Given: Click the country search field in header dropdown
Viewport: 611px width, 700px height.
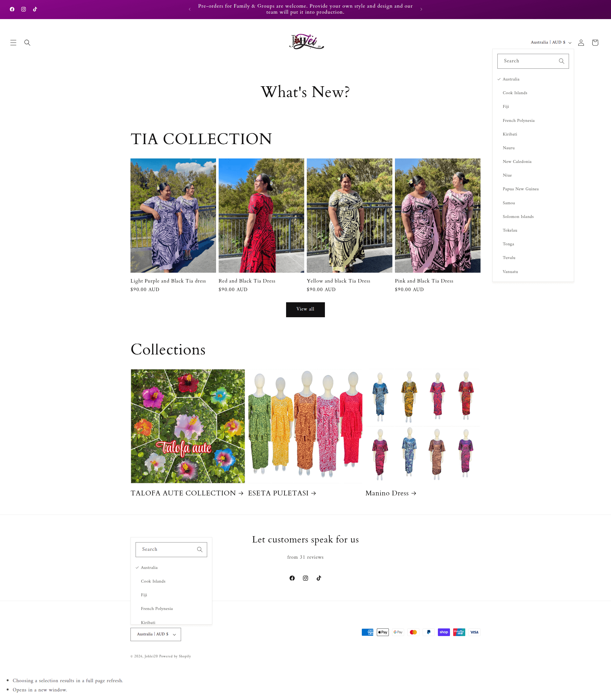Looking at the screenshot, I should coord(533,61).
